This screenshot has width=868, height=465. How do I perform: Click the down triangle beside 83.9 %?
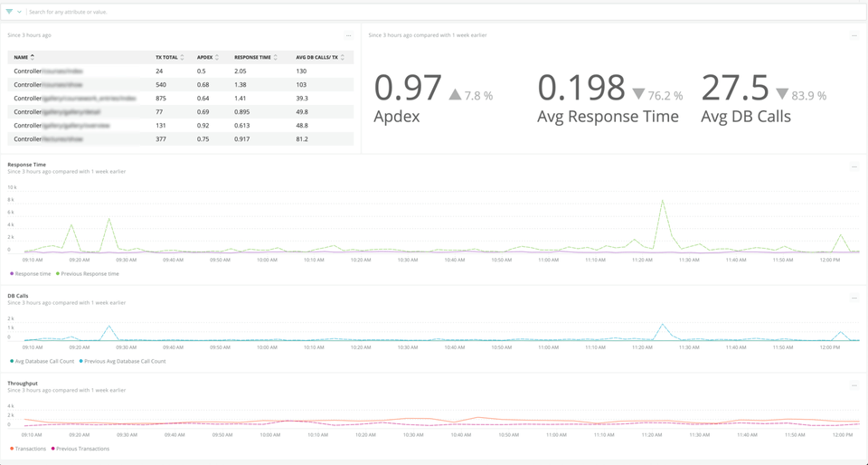[x=781, y=95]
